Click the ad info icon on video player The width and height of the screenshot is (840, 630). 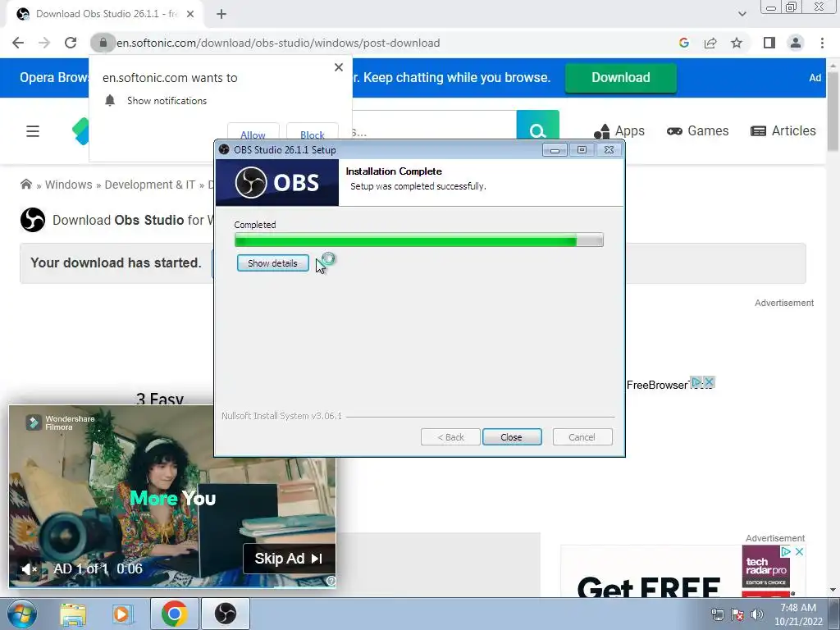(331, 581)
